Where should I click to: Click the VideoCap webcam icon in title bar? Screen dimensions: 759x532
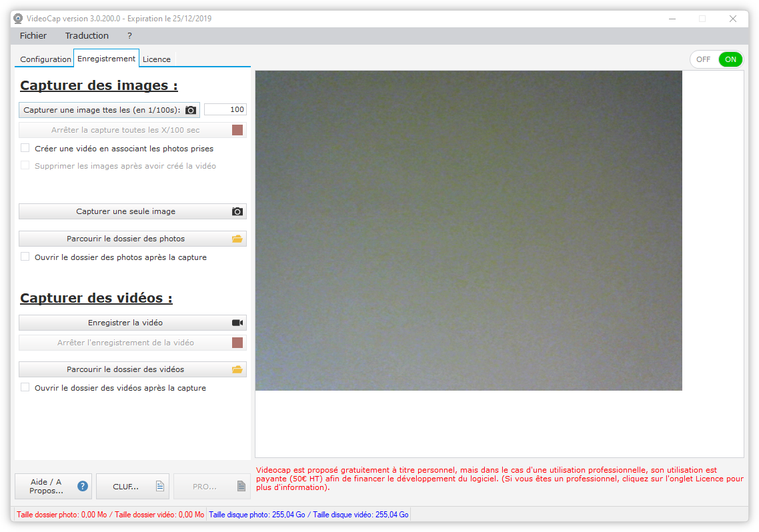(x=18, y=19)
